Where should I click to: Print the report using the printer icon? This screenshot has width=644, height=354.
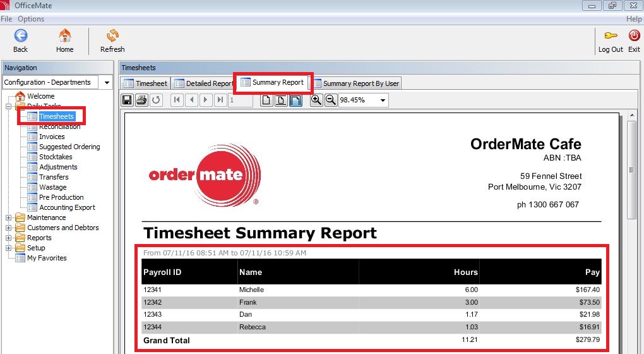pyautogui.click(x=141, y=100)
